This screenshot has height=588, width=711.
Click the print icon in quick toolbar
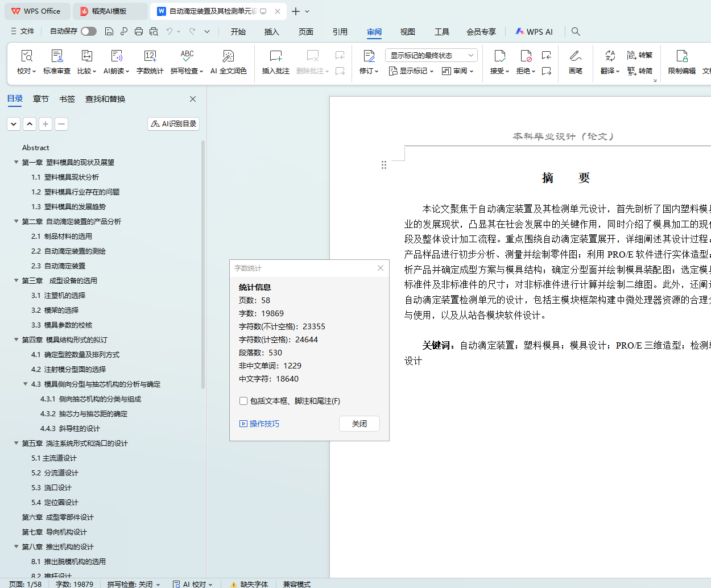point(139,31)
